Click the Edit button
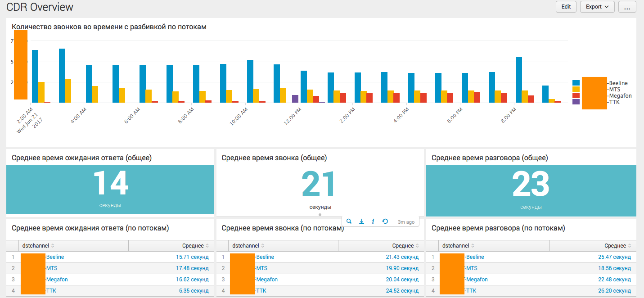 [x=566, y=7]
